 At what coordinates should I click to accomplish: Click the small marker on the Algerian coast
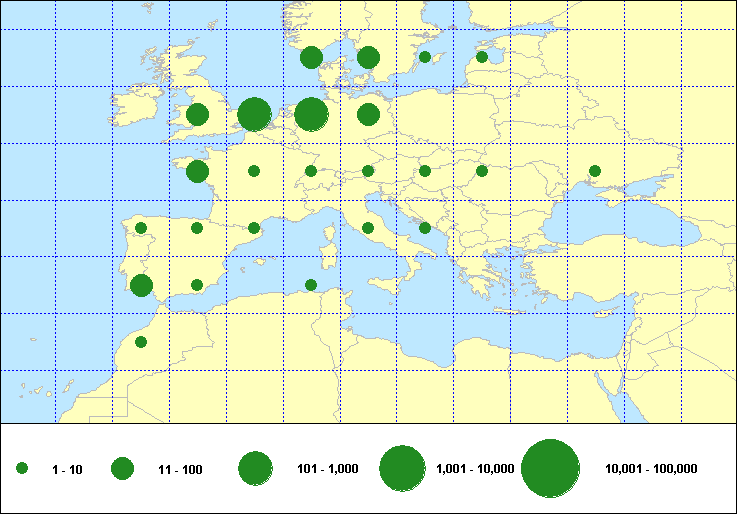pos(311,285)
